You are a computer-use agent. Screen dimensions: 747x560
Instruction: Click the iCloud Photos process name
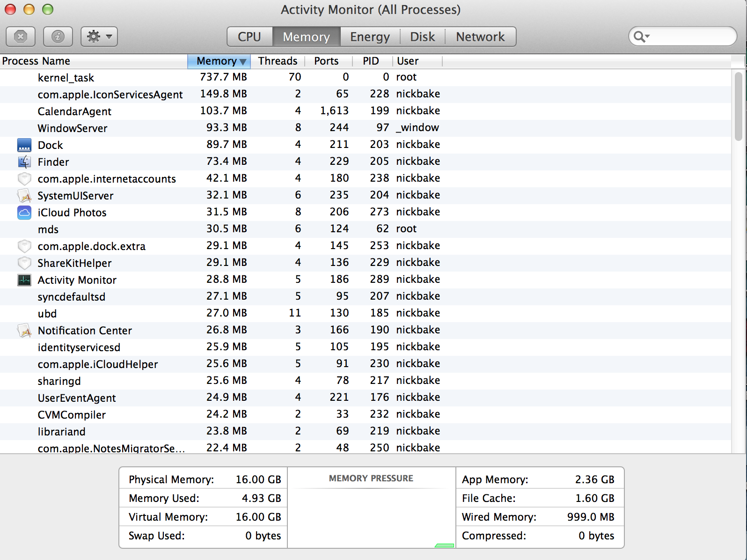click(x=72, y=213)
